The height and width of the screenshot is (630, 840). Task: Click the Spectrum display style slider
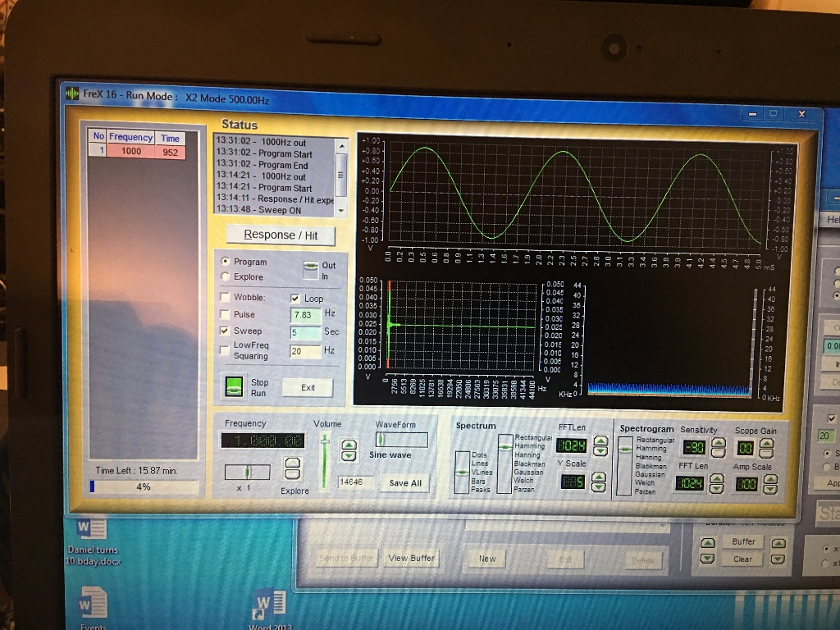click(x=462, y=472)
